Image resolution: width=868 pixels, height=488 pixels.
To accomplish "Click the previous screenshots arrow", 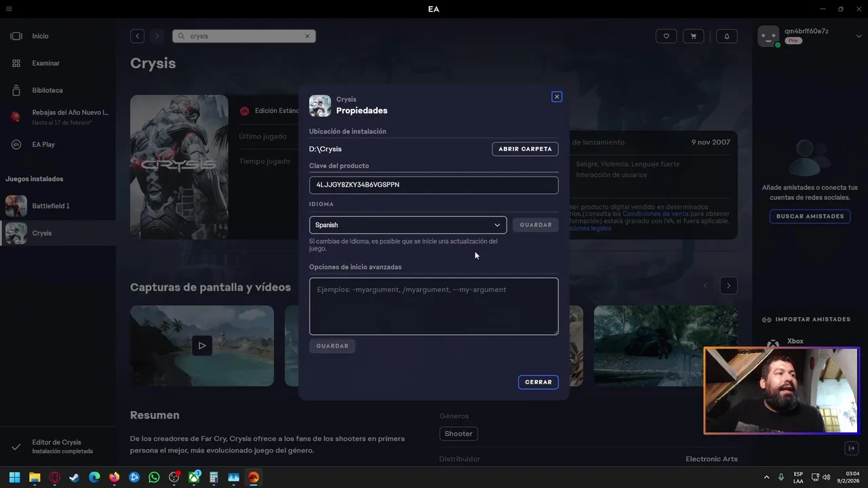I will [705, 286].
